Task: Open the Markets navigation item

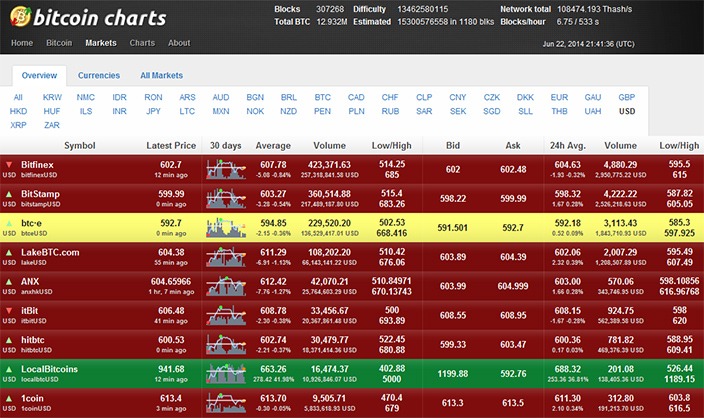Action: pyautogui.click(x=101, y=43)
